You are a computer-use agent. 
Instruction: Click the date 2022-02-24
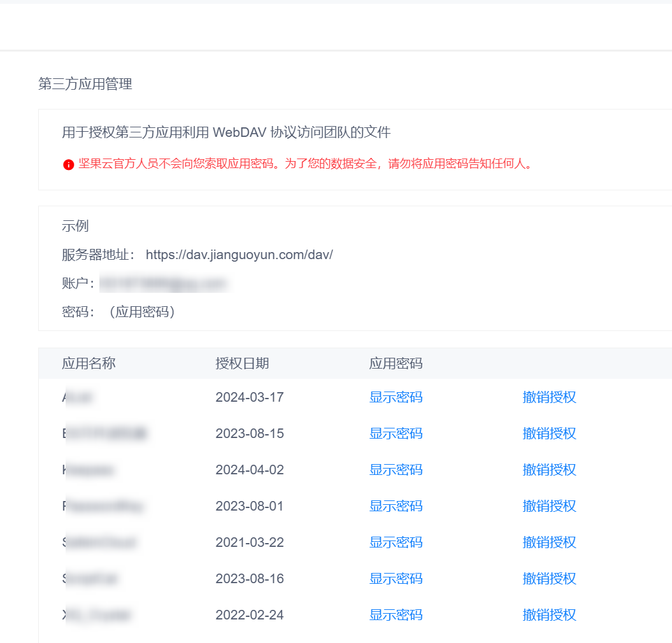point(250,615)
